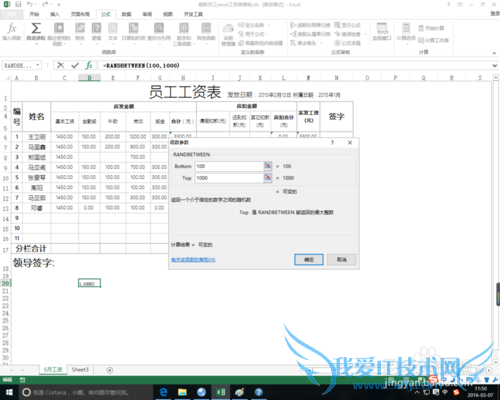Select the cell with name 王卫明

point(37,137)
